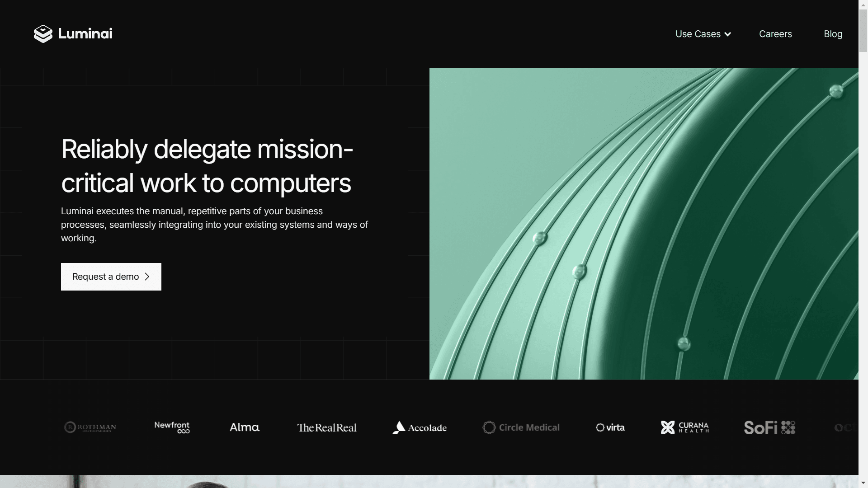868x488 pixels.
Task: Click the Accolade logo
Action: pyautogui.click(x=420, y=427)
